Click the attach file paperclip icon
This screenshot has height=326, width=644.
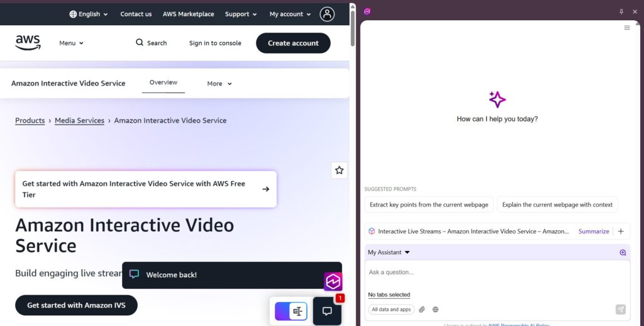pos(422,309)
